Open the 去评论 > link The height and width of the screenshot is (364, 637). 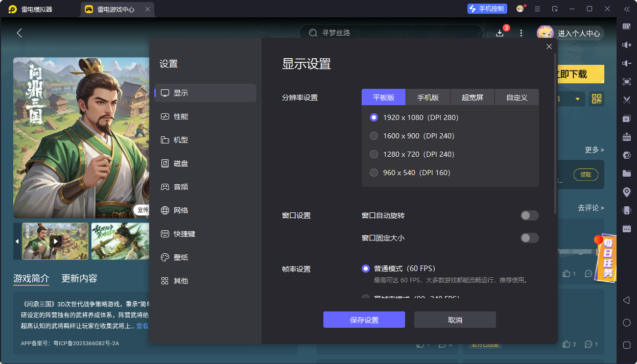tap(591, 208)
